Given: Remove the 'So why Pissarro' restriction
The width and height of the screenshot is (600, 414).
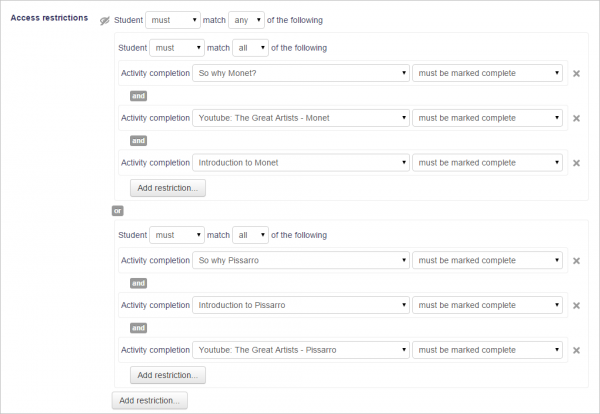Looking at the screenshot, I should click(575, 260).
